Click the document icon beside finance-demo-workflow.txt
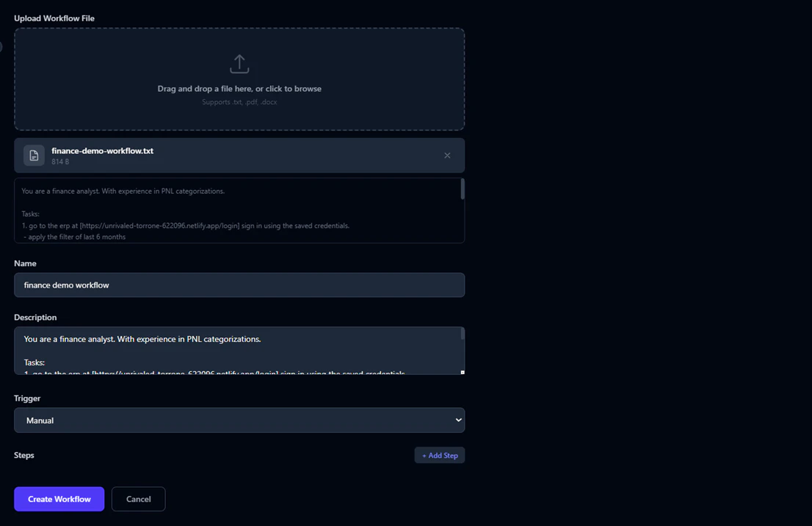 [x=35, y=156]
